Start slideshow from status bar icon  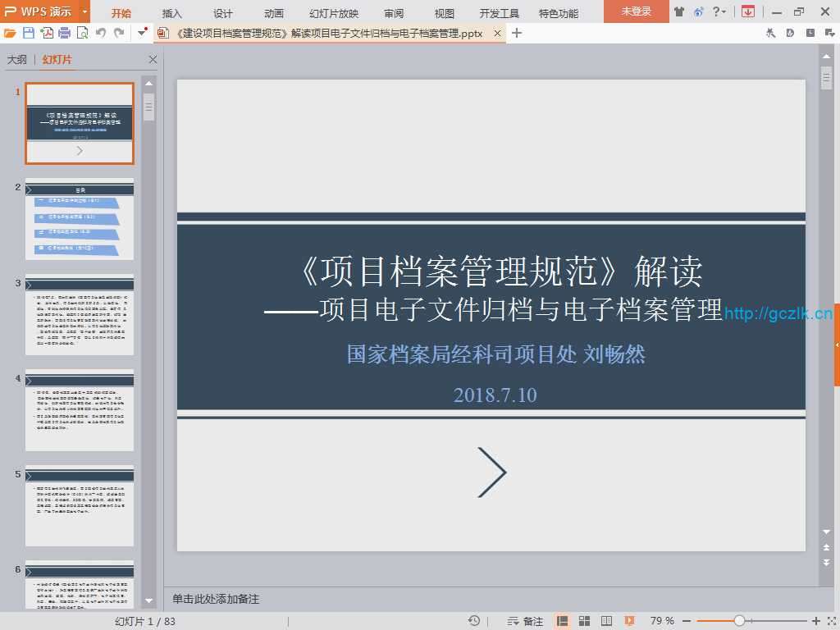point(629,621)
